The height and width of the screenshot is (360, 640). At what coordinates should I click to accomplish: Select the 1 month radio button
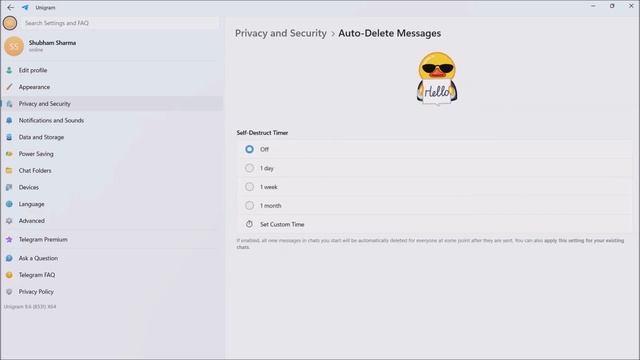249,206
